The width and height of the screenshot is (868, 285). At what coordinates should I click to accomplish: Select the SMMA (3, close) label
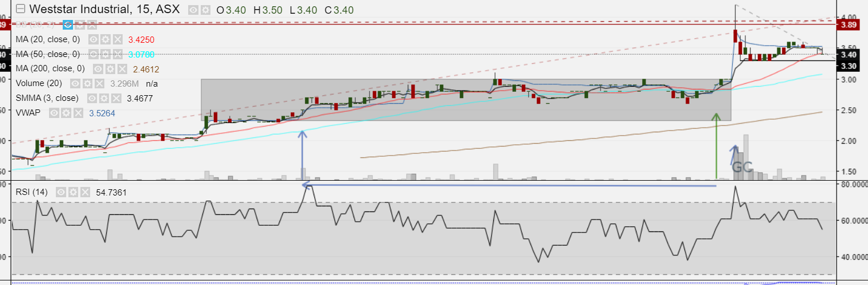pyautogui.click(x=47, y=99)
